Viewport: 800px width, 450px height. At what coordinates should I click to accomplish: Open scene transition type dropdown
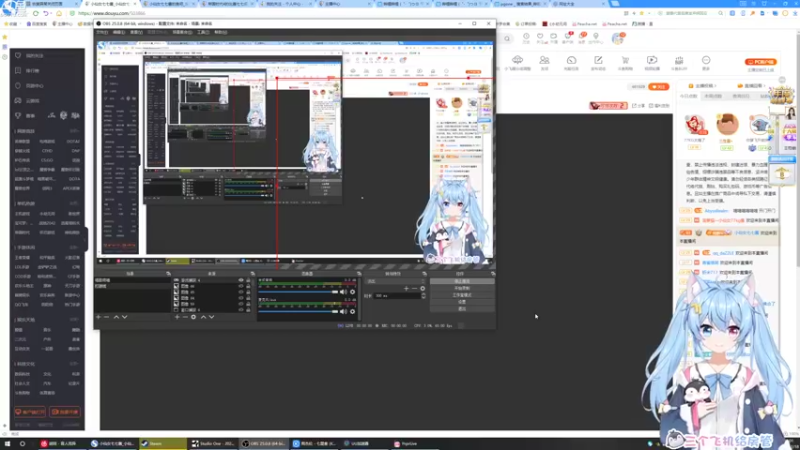[395, 281]
